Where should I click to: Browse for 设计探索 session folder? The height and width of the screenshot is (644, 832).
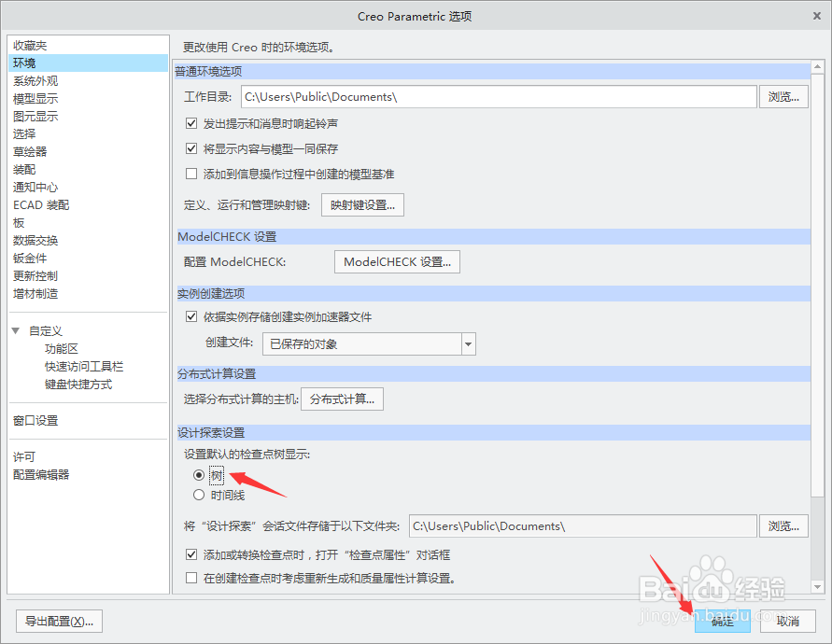[x=783, y=525]
